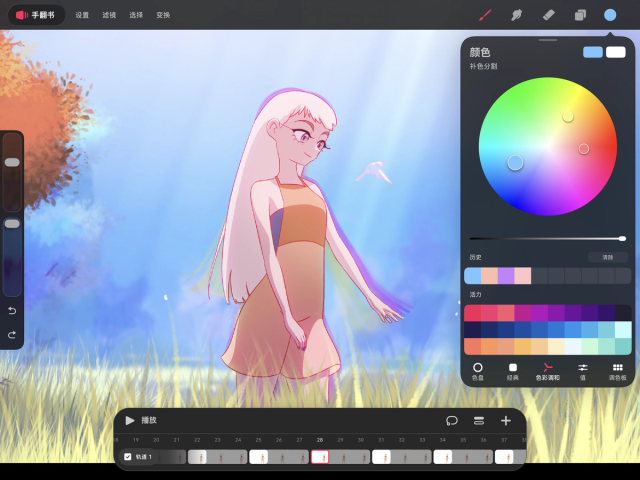This screenshot has width=640, height=480.
Task: Add a new frame with plus icon
Action: pyautogui.click(x=506, y=421)
